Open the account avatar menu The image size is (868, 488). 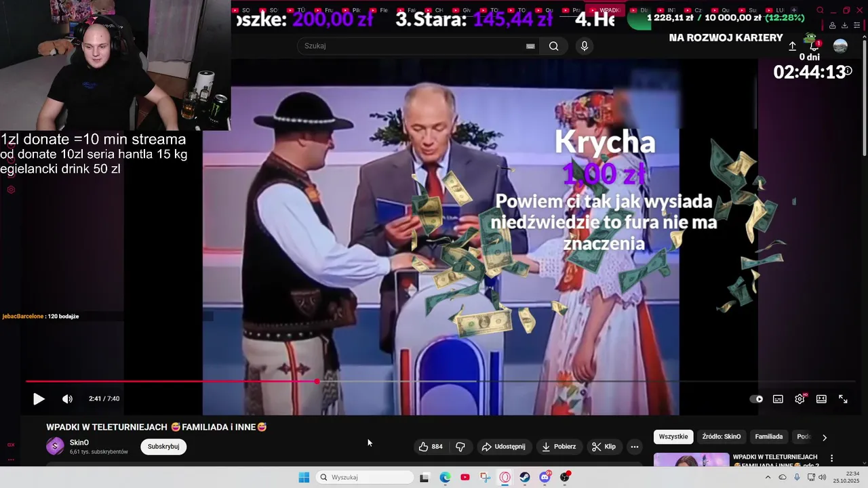[840, 46]
